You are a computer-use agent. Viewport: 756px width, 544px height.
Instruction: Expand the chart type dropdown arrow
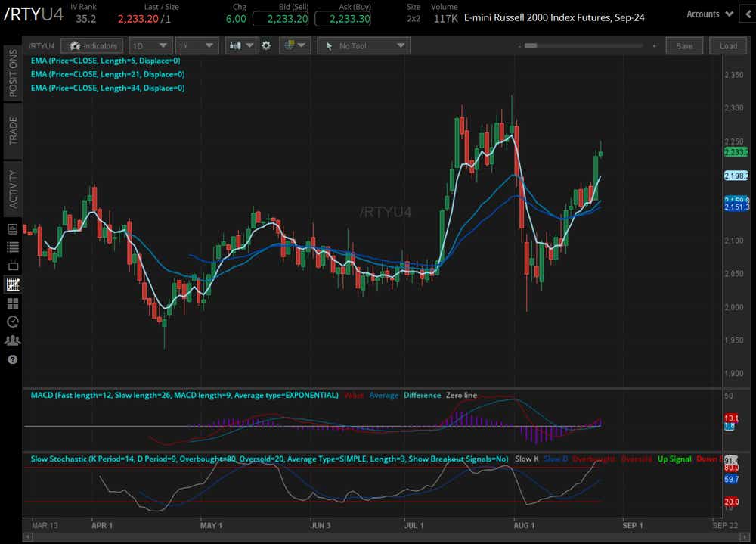pyautogui.click(x=249, y=45)
